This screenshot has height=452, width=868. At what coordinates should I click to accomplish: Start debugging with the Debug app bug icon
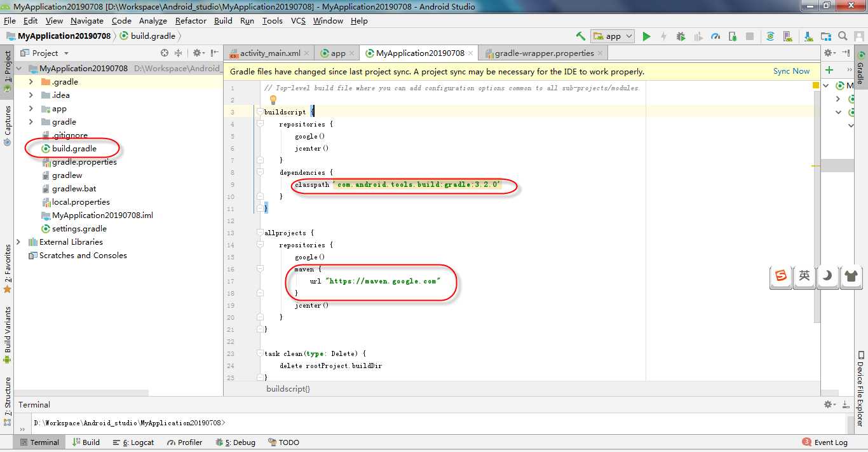point(681,36)
